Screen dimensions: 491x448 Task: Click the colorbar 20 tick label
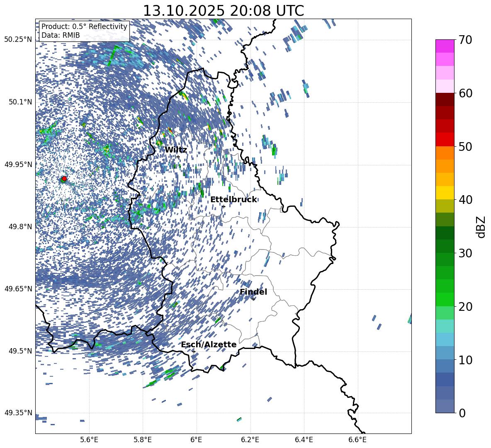(465, 307)
